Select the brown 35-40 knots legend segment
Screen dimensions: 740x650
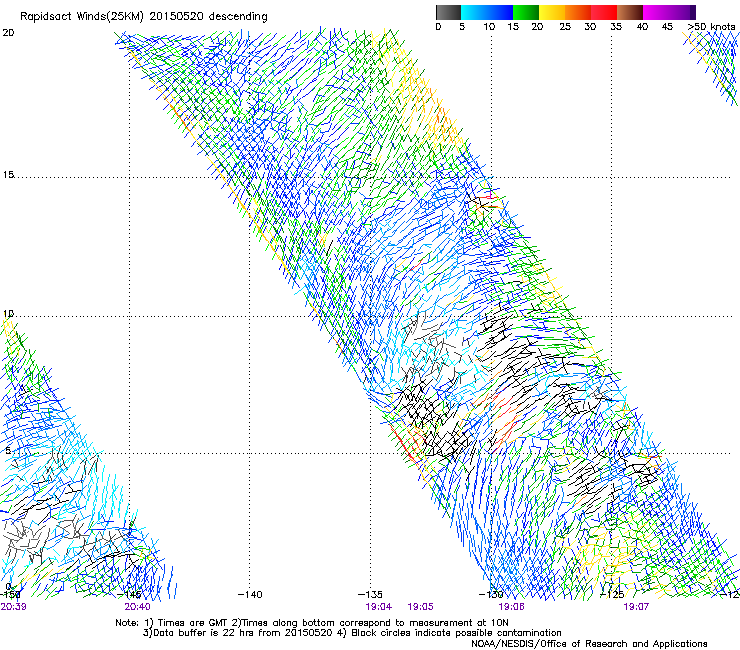pos(630,12)
